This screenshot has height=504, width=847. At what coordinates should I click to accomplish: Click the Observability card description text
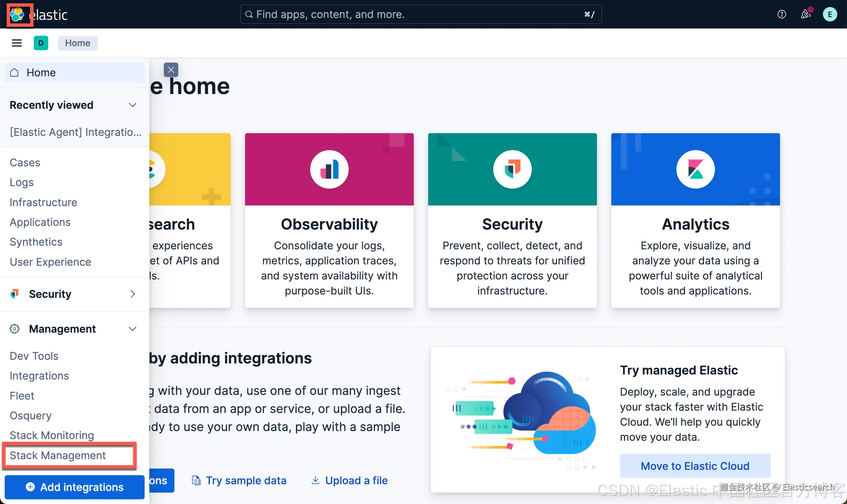(x=329, y=268)
